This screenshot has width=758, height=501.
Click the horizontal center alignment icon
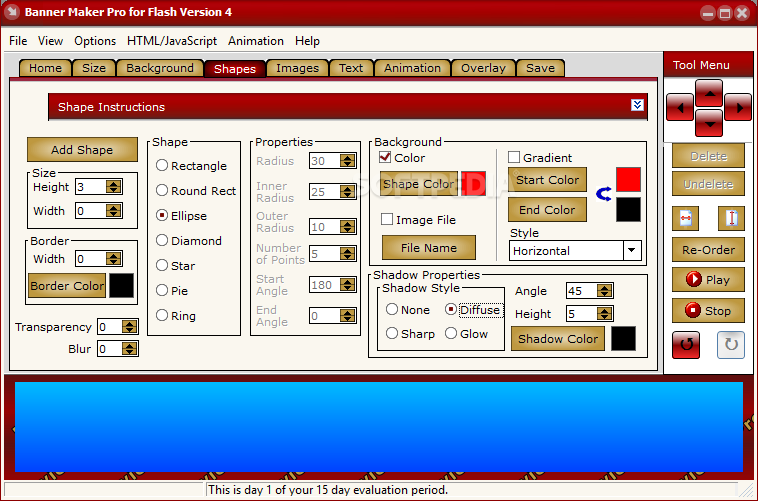[x=685, y=219]
